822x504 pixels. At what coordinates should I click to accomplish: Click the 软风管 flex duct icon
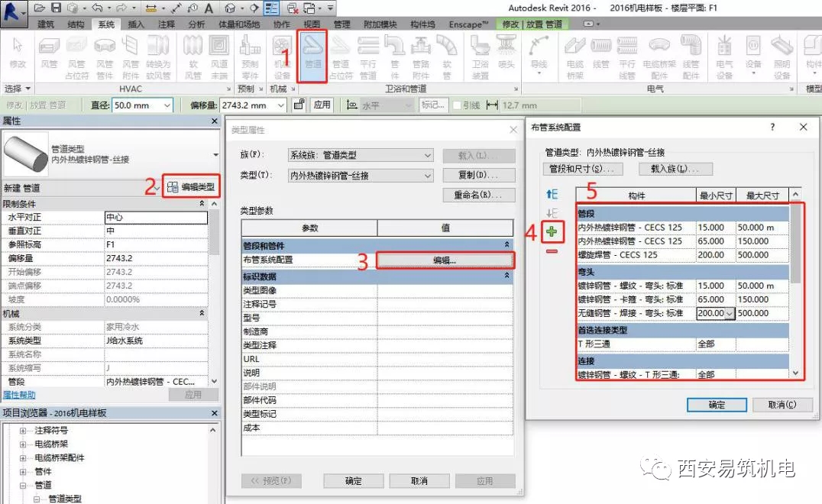click(193, 57)
